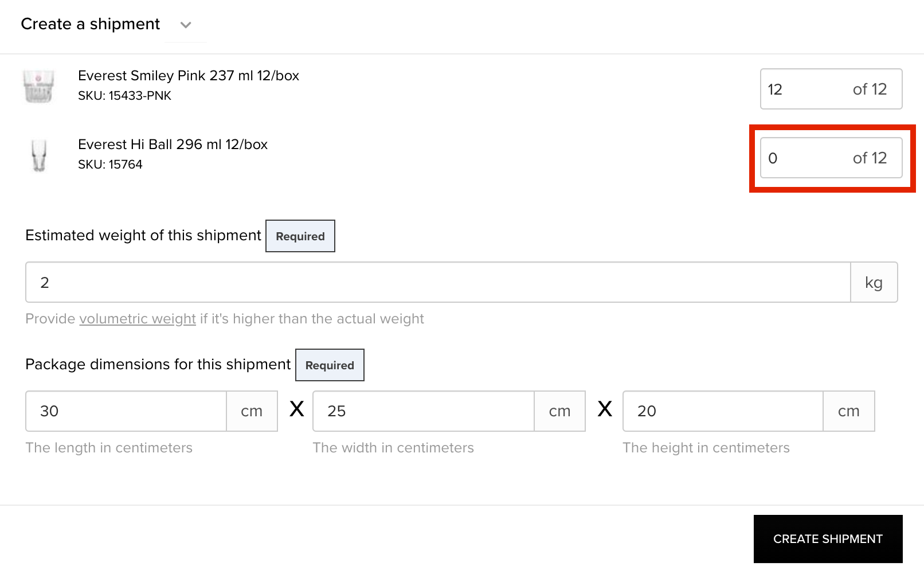Click the CREATE SHIPMENT button
Viewport: 924px width, 586px height.
point(828,539)
